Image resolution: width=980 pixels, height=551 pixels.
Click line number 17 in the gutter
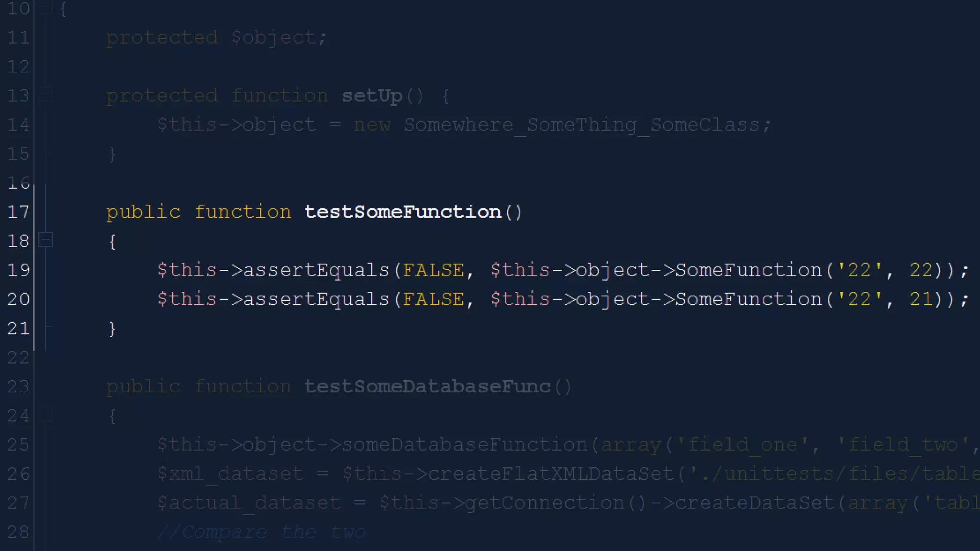[x=18, y=212]
